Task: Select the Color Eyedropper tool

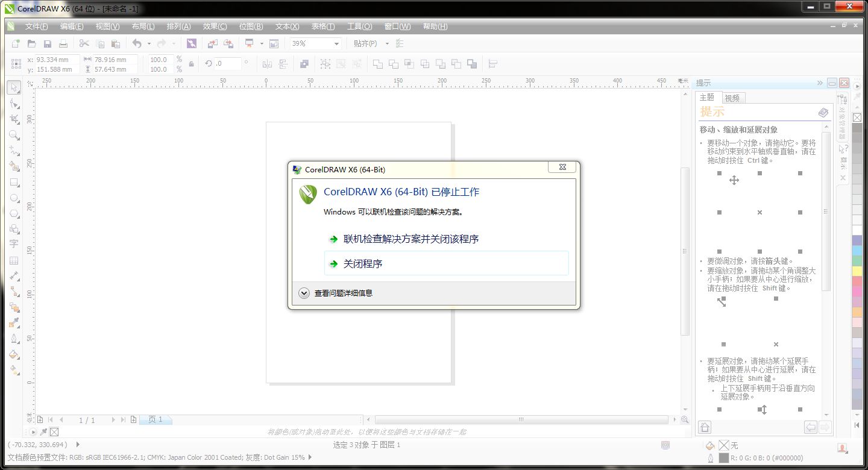Action: 14,323
